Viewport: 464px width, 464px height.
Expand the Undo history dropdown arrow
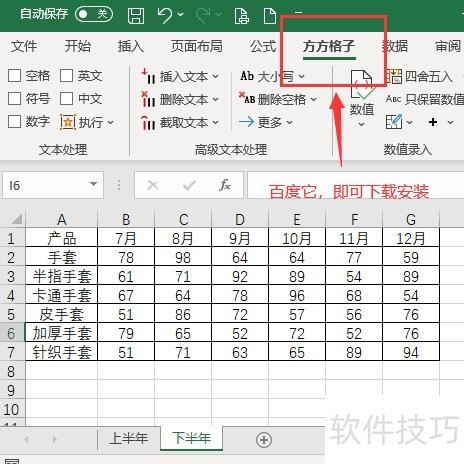click(180, 15)
